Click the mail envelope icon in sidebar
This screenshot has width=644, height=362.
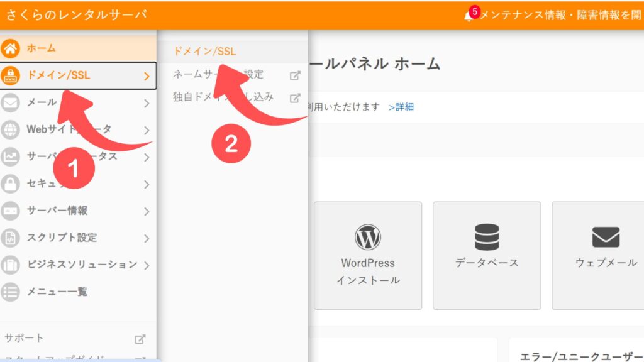10,102
